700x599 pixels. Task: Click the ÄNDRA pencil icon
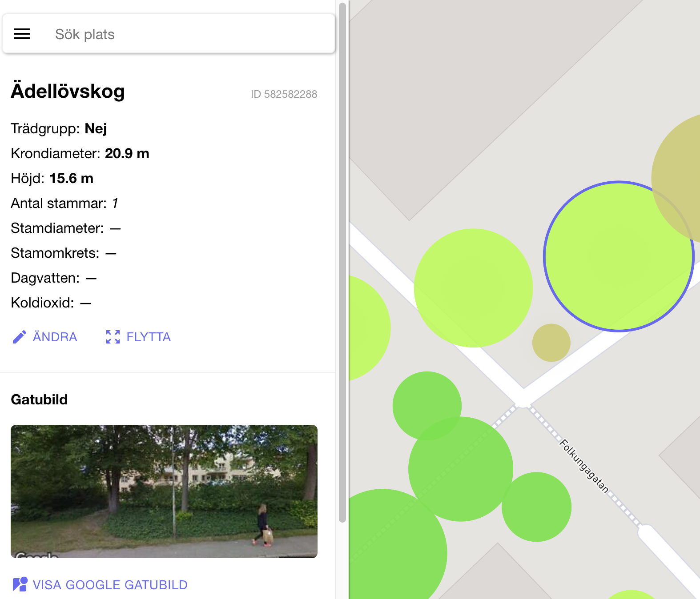pyautogui.click(x=19, y=337)
